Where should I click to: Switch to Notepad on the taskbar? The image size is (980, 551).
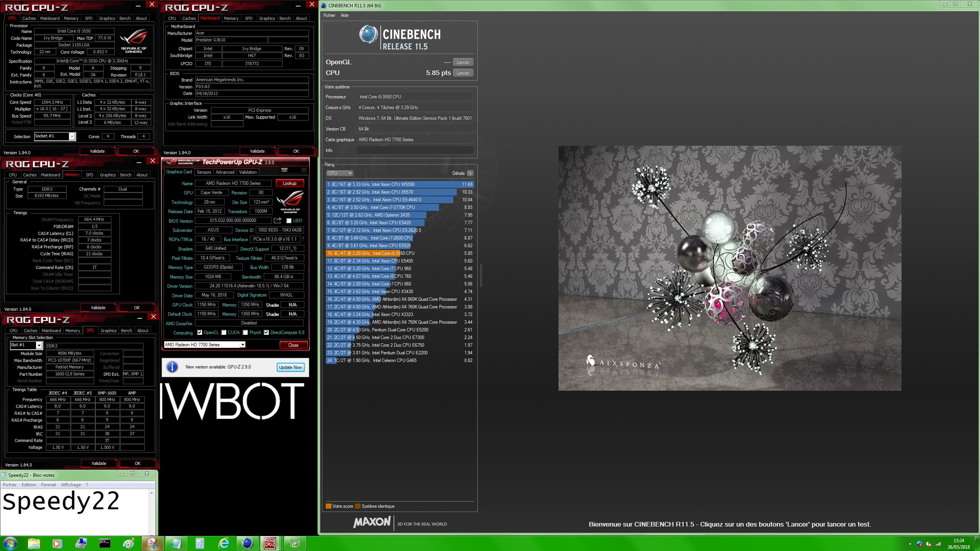pyautogui.click(x=176, y=543)
